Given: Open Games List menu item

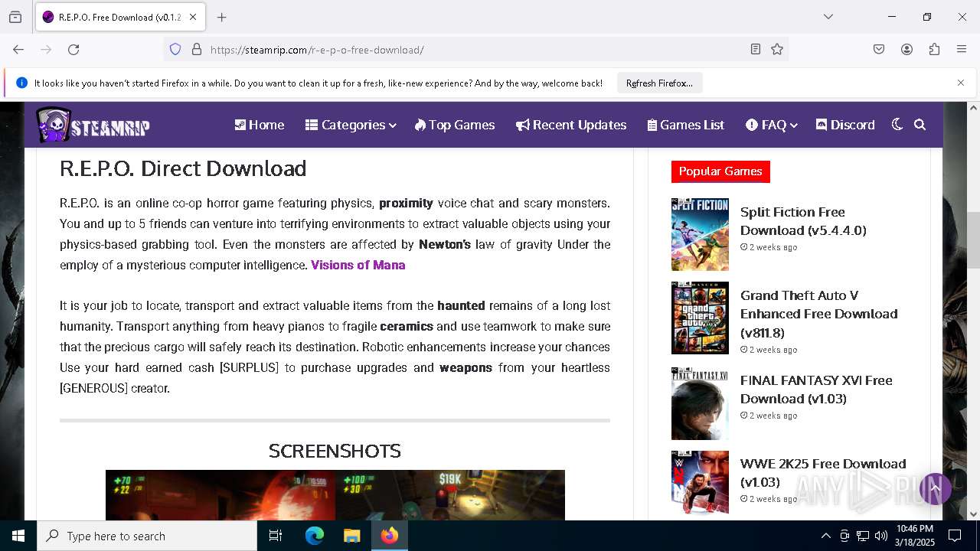Looking at the screenshot, I should 685,125.
